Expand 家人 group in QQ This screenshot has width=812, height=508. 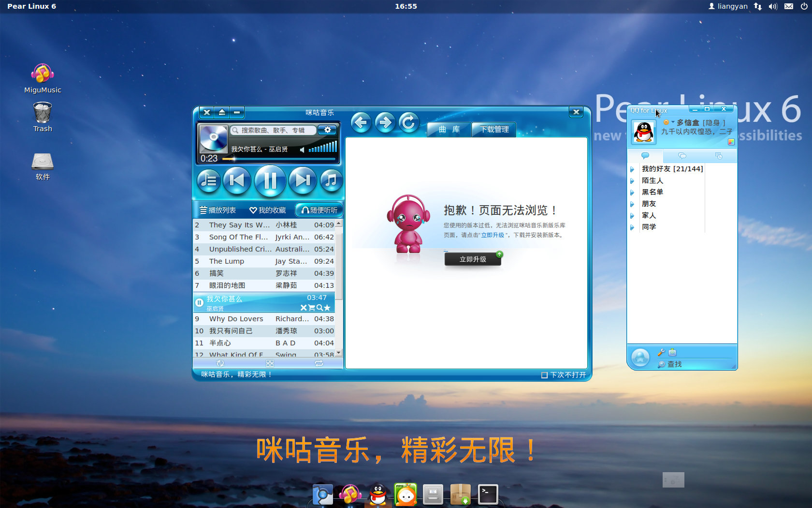click(632, 216)
